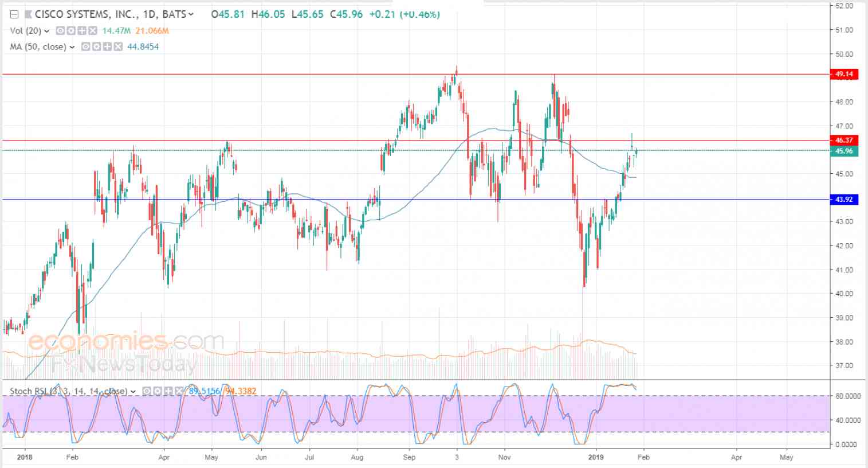The height and width of the screenshot is (468, 868).
Task: Click the Feb label on the time axis
Action: coord(72,458)
